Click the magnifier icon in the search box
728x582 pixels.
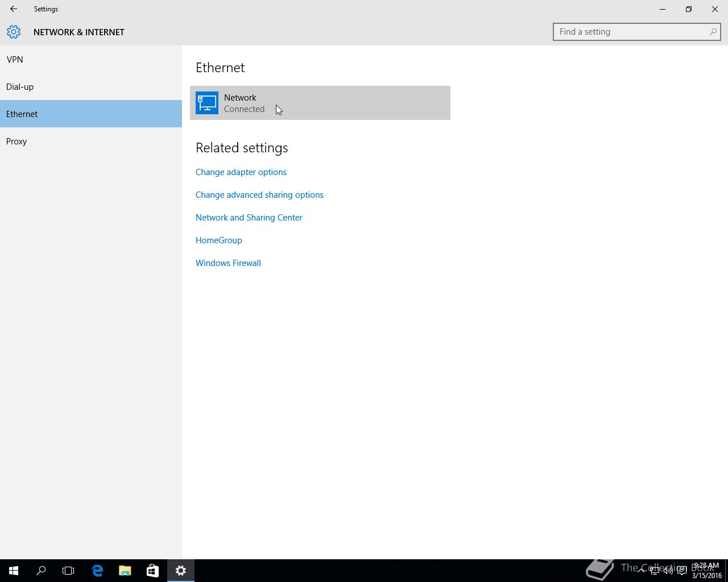point(713,32)
